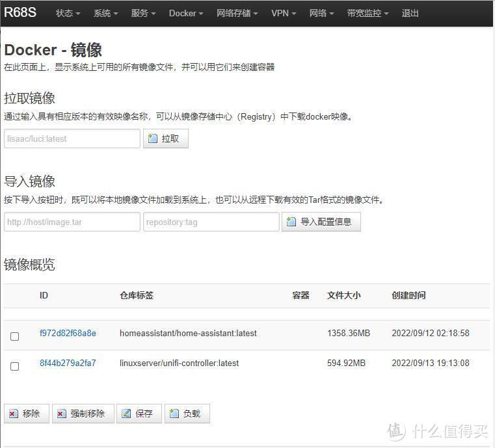Image resolution: width=495 pixels, height=448 pixels.
Task: Select the home-assistant image checkbox
Action: pyautogui.click(x=15, y=336)
